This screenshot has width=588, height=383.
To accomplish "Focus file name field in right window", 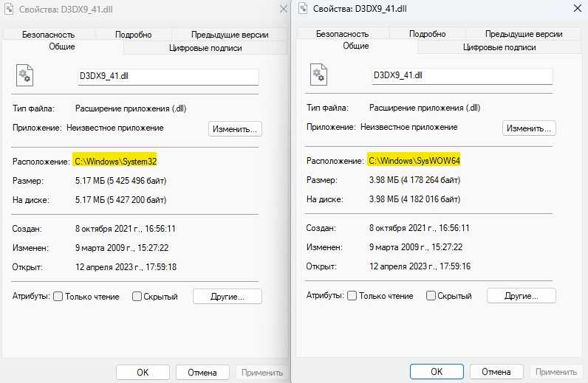I will [x=462, y=76].
